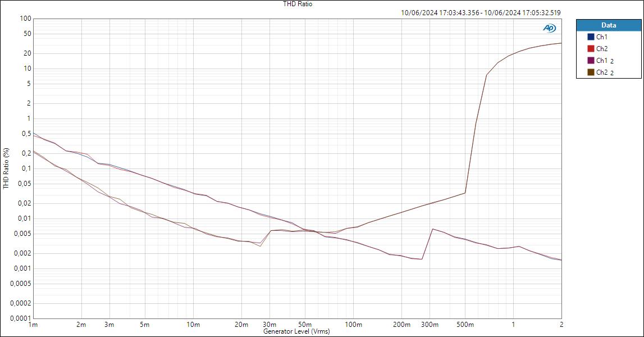Click the THD Ratio graph title
644x337 pixels.
point(298,4)
